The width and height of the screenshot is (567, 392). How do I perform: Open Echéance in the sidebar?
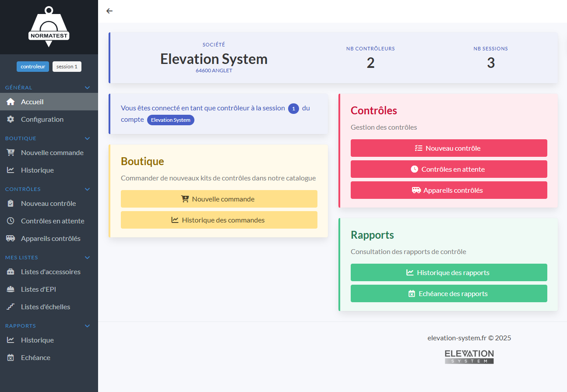point(49,357)
